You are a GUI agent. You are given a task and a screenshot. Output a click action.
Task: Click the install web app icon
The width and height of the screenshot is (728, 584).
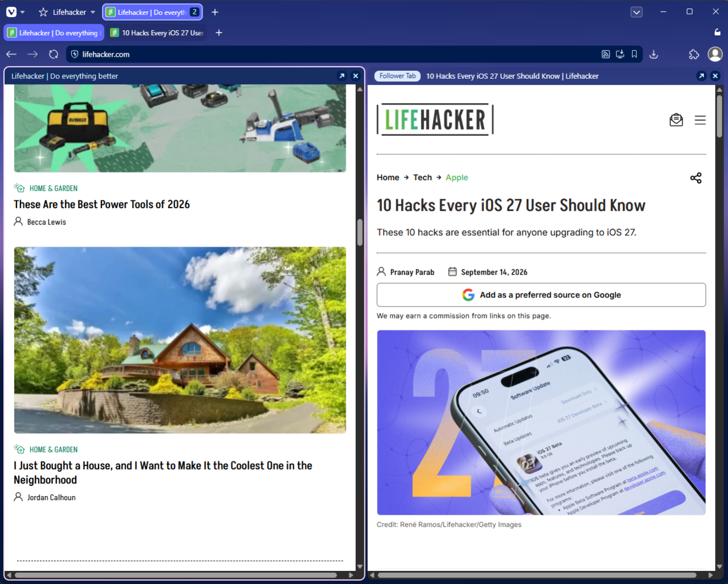[620, 54]
